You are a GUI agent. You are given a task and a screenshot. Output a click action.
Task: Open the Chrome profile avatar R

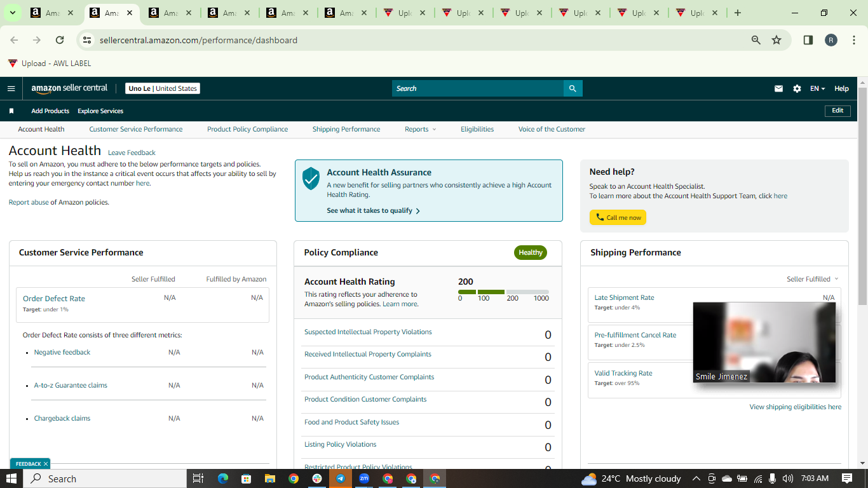(x=831, y=40)
